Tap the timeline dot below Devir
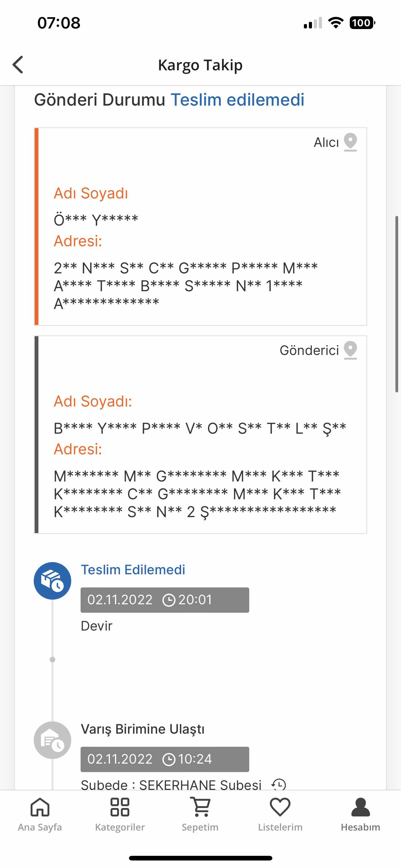This screenshot has height=868, width=401. 52,659
